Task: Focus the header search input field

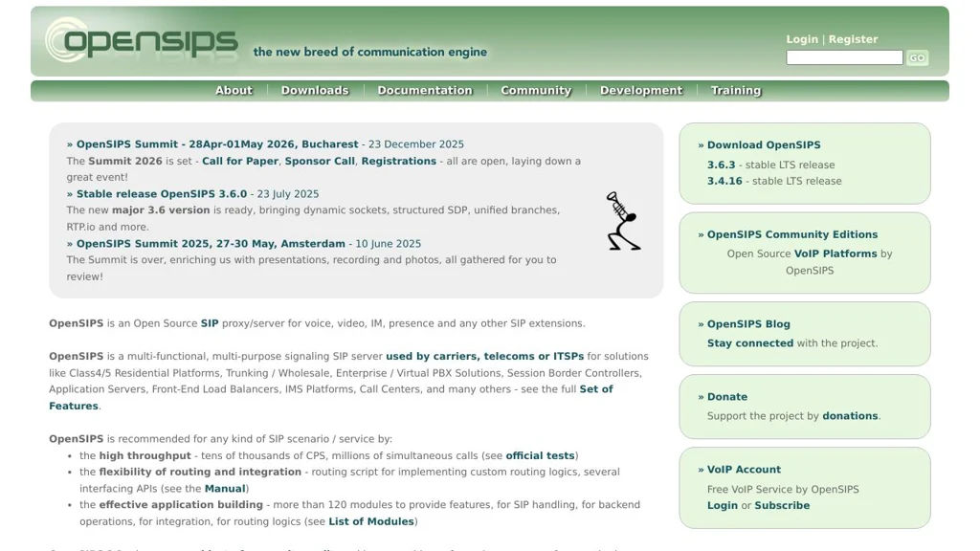Action: coord(844,57)
